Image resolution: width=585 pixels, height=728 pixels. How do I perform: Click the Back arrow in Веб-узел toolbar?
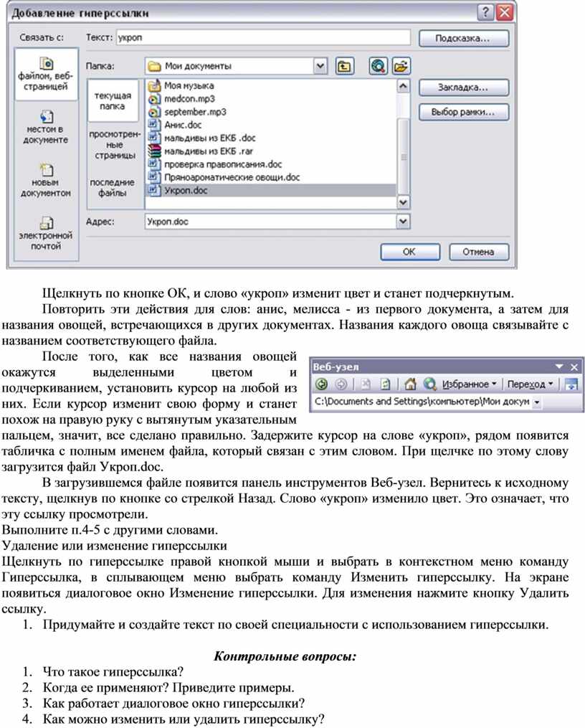(x=322, y=384)
